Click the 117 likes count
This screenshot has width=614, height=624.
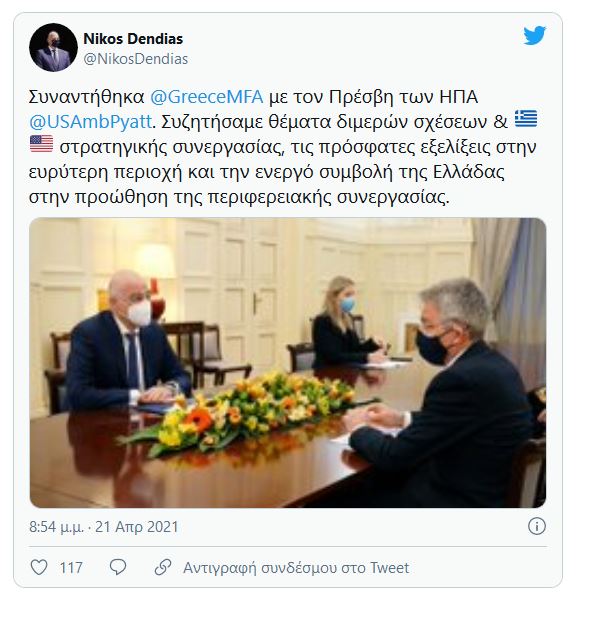click(x=71, y=567)
